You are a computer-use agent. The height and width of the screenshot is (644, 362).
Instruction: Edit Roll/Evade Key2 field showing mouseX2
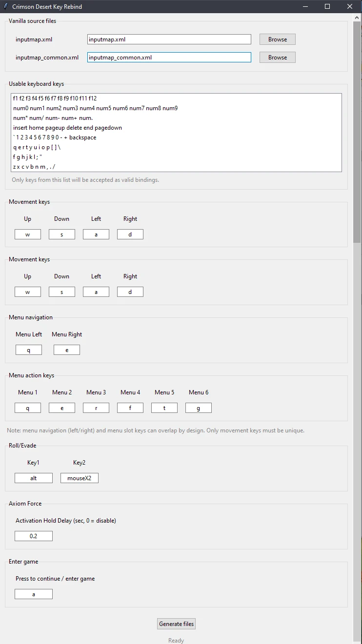(80, 478)
